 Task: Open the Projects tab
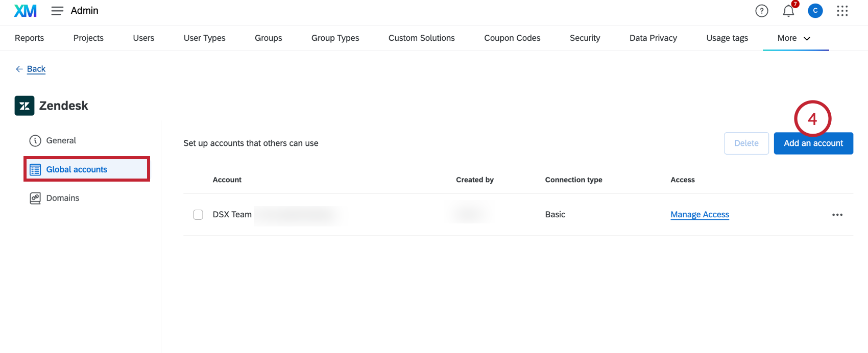[x=88, y=38]
